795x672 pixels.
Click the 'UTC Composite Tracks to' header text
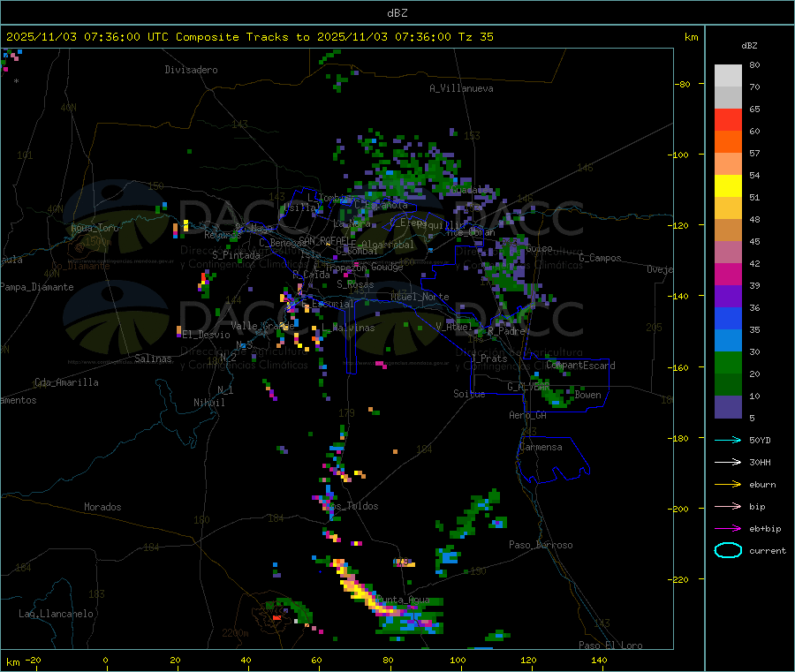coord(228,37)
